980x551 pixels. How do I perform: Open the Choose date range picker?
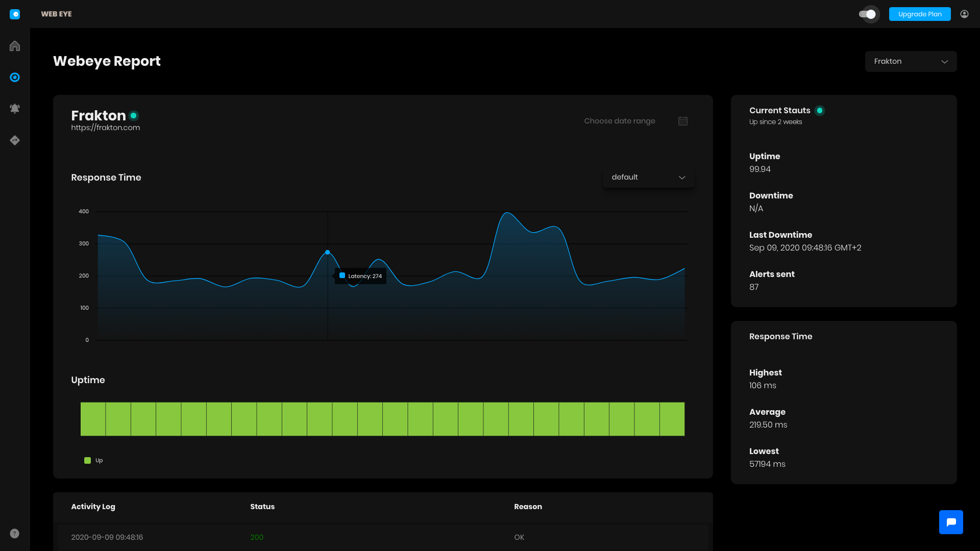[620, 121]
